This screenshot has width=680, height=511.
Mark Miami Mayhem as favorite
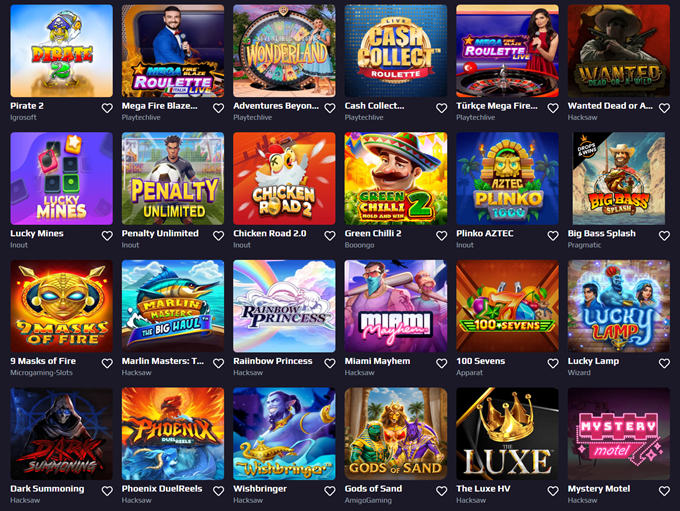[x=441, y=363]
